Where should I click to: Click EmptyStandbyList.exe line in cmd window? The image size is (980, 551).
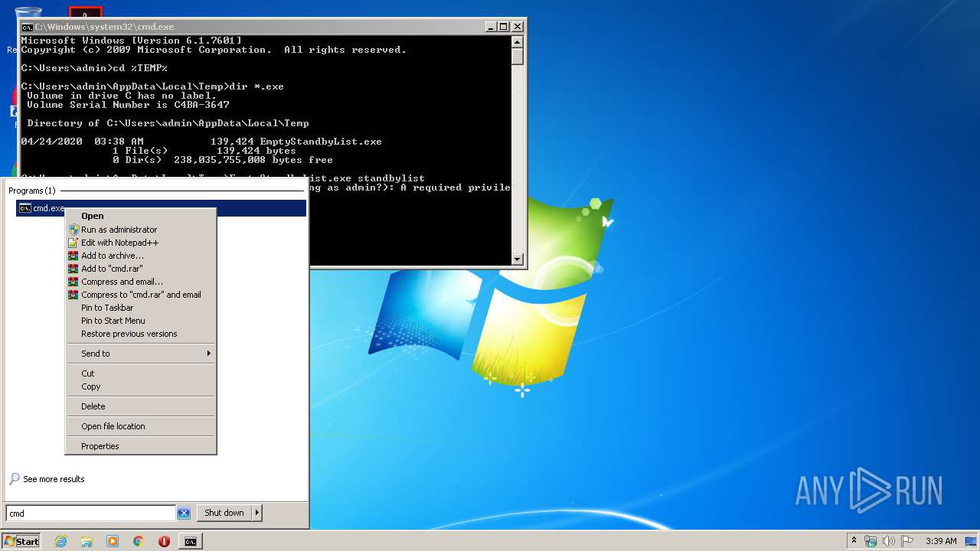(201, 142)
